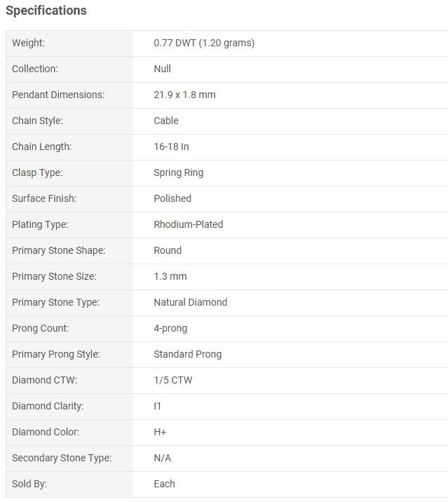Select the Collection Null value

point(162,69)
